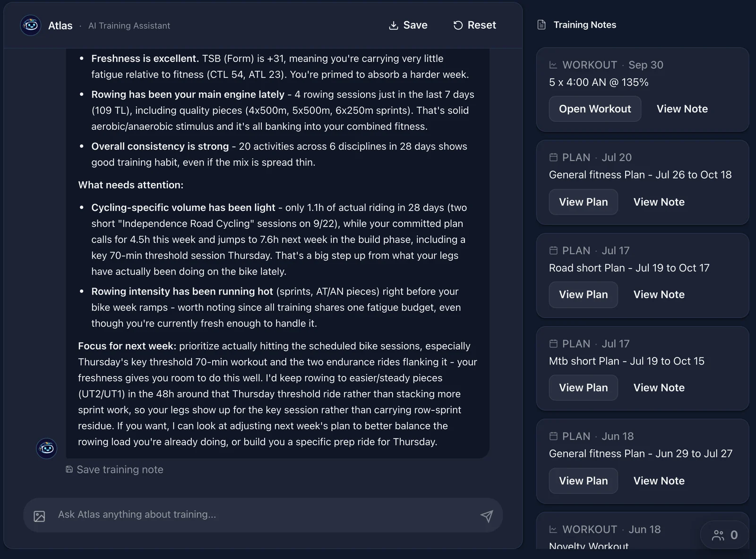
Task: Click Save training note link
Action: pos(115,469)
